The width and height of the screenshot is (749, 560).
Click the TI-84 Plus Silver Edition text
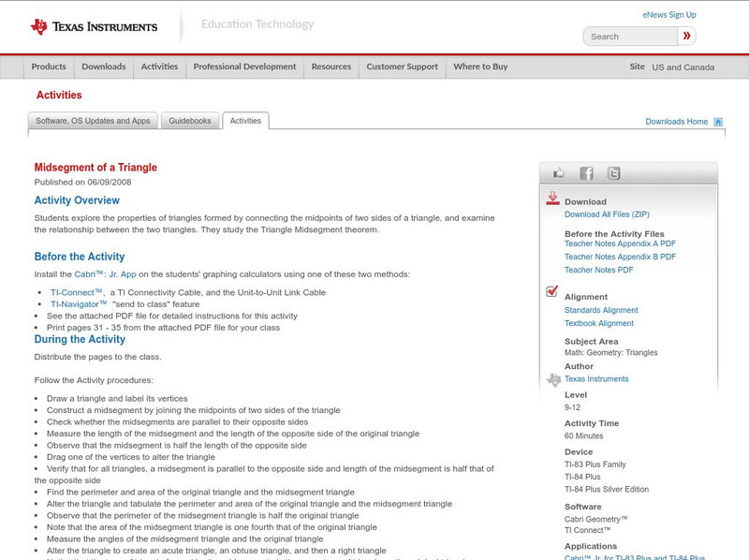(607, 489)
